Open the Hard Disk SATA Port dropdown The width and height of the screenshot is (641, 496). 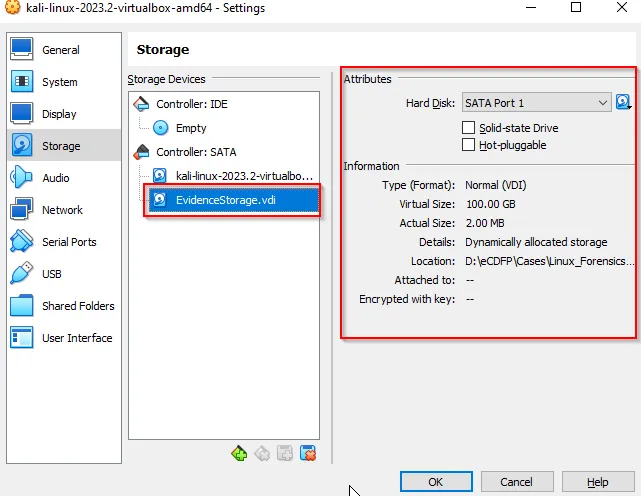point(535,103)
